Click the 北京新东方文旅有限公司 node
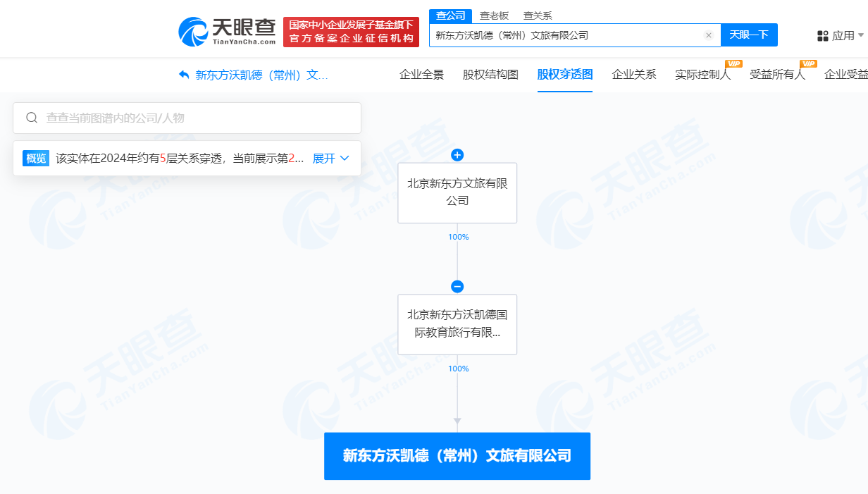 (457, 192)
